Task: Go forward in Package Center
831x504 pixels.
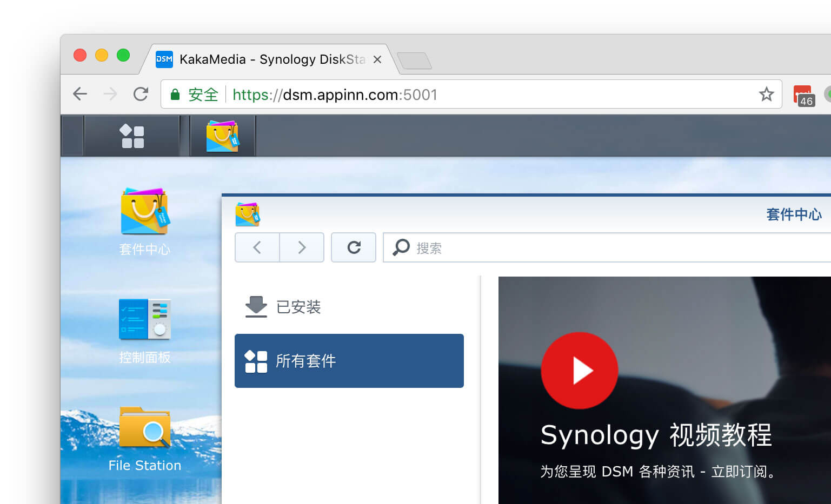Action: [x=302, y=247]
